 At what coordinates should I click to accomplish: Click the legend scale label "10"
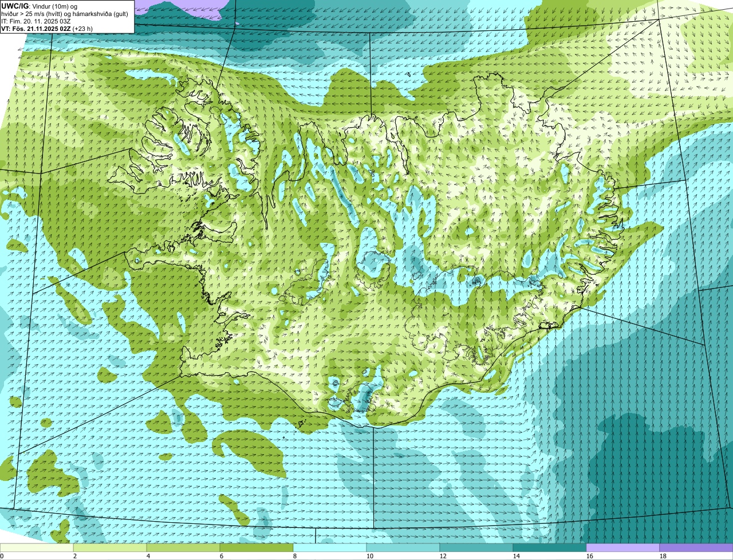pos(370,556)
